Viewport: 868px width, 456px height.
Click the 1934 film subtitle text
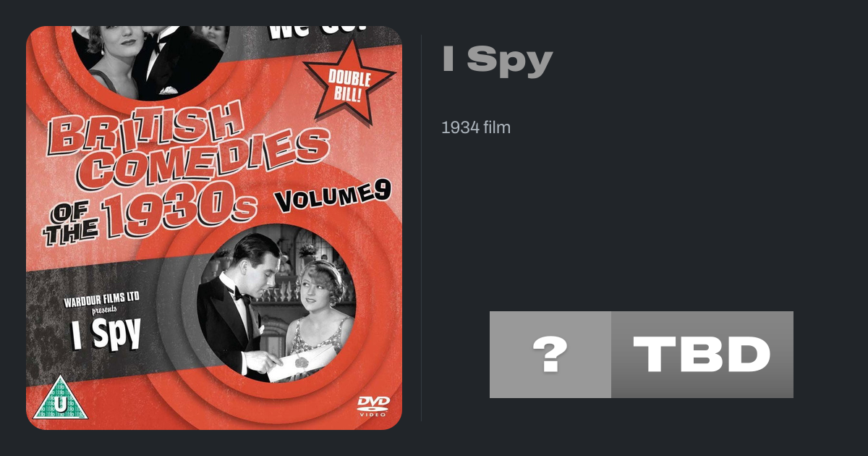pos(476,128)
